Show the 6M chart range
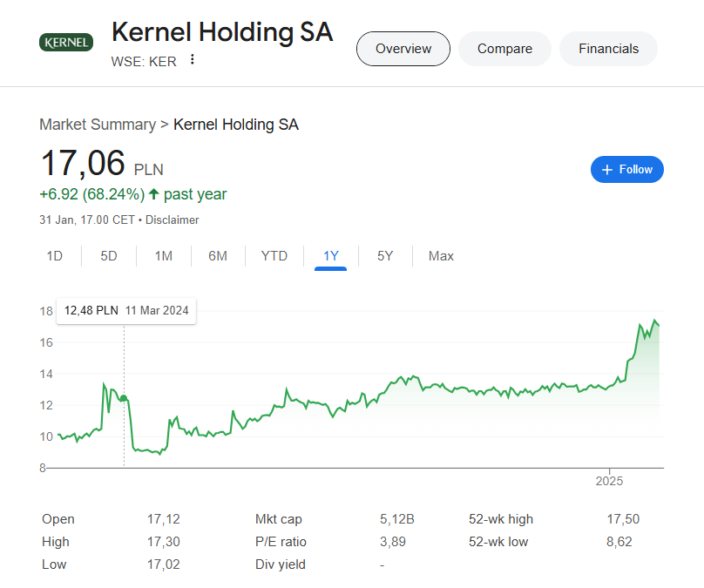This screenshot has width=704, height=588. tap(218, 256)
